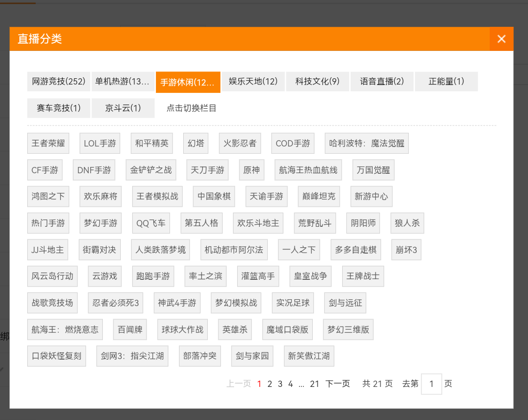Switch to the 语音直播(2) tab
528x420 pixels.
(382, 81)
